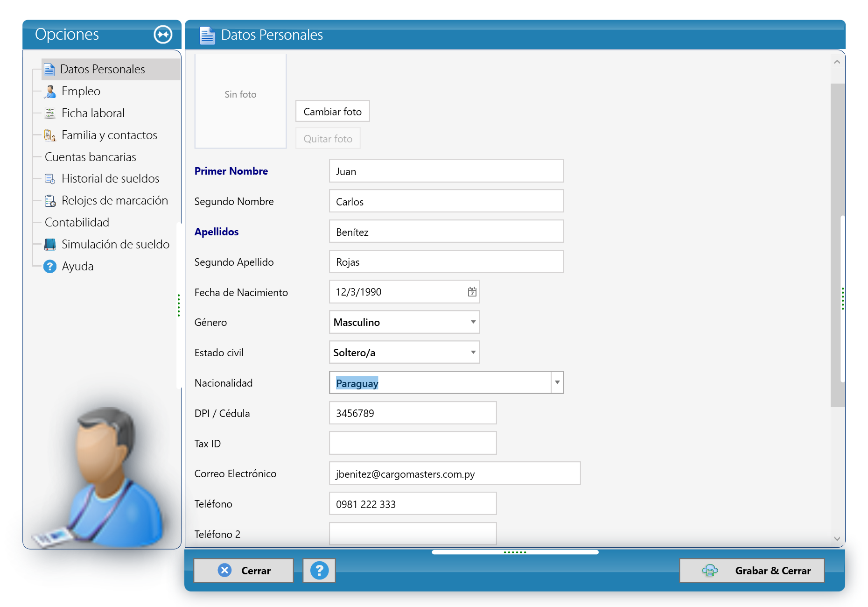Click the Primer Nombre field

[447, 171]
